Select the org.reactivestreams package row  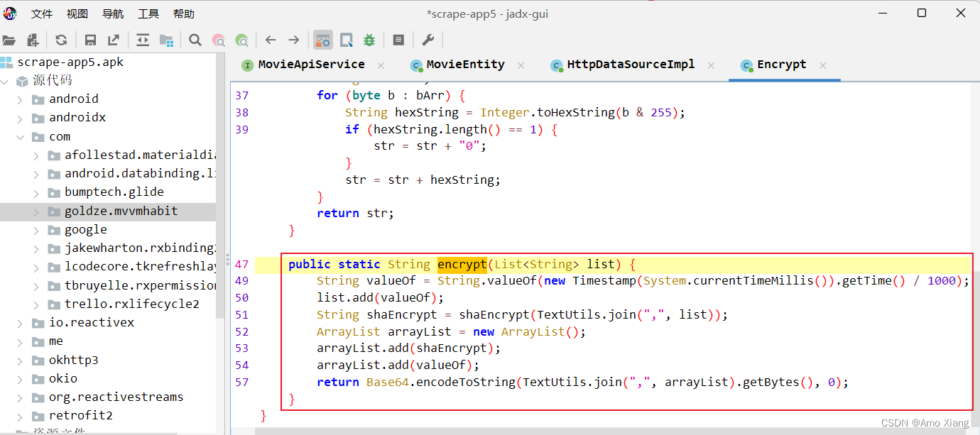pyautogui.click(x=108, y=397)
